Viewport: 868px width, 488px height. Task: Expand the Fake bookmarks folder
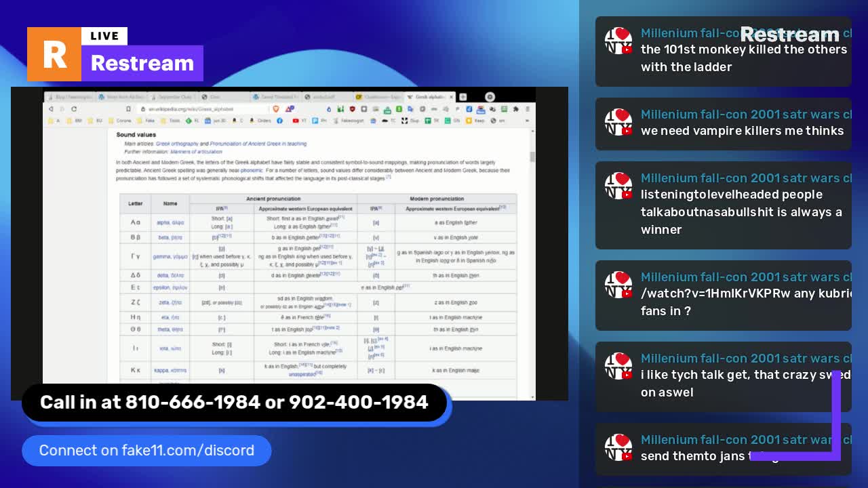coord(146,121)
